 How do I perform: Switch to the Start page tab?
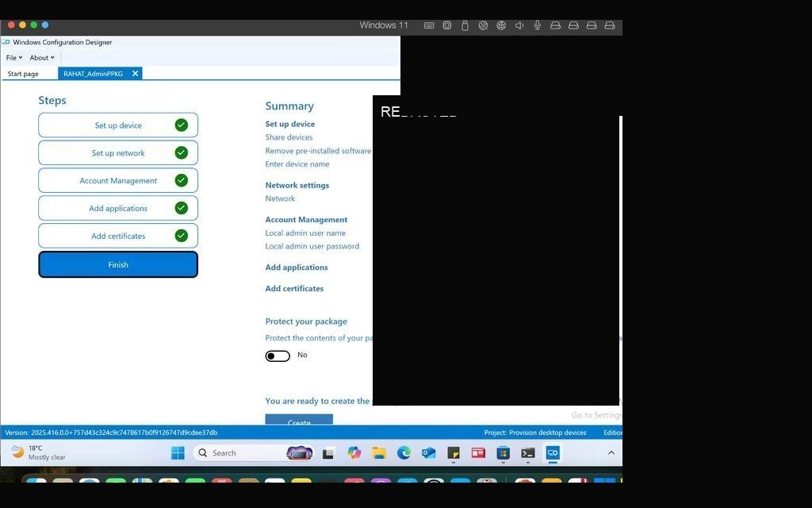23,74
